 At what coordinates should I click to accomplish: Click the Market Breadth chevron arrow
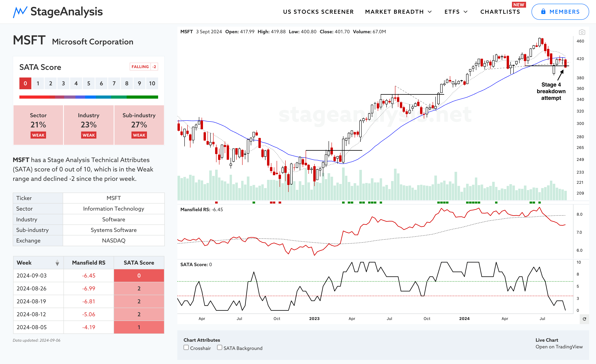430,12
